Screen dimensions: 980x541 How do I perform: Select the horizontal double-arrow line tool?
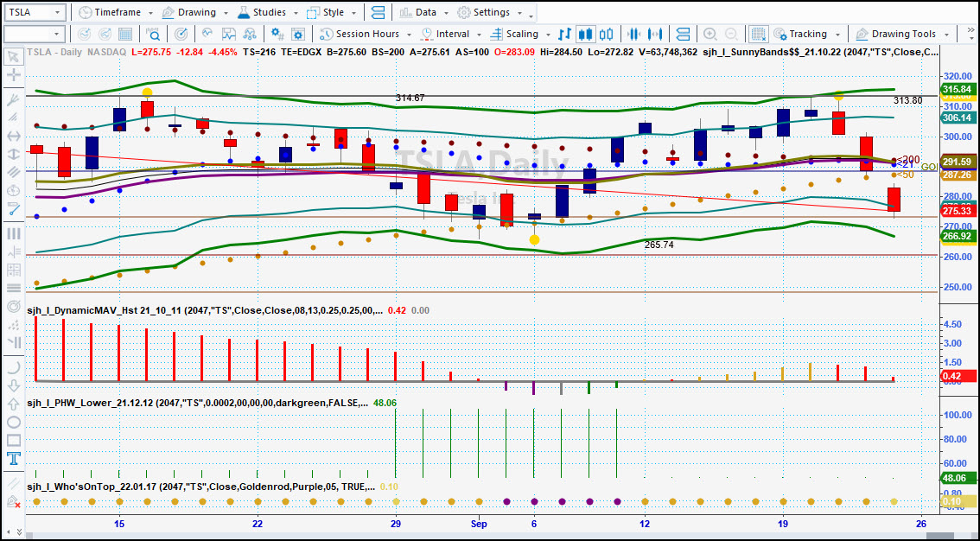[x=13, y=136]
